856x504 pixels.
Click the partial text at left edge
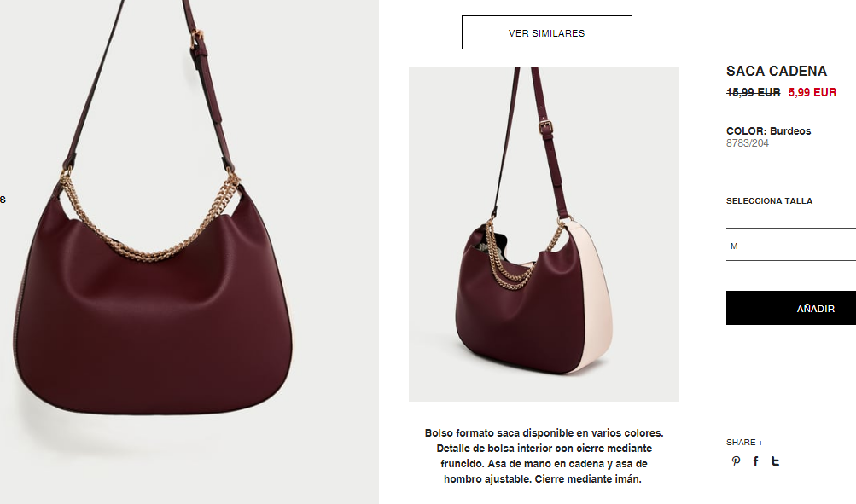[x=3, y=200]
